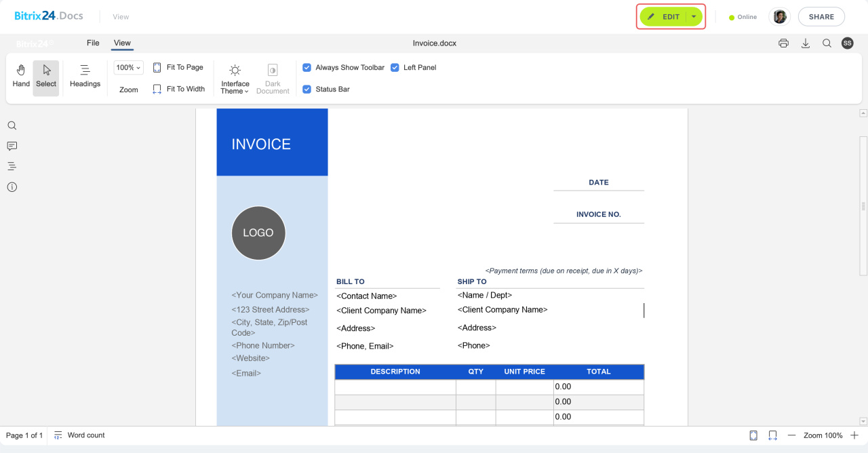
Task: Toggle the Left Panel checkbox
Action: (395, 67)
